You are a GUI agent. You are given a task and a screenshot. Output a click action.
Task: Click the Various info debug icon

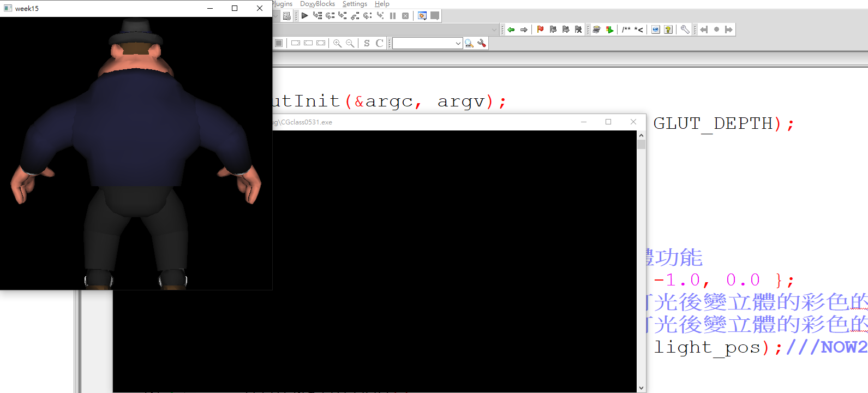tap(435, 16)
